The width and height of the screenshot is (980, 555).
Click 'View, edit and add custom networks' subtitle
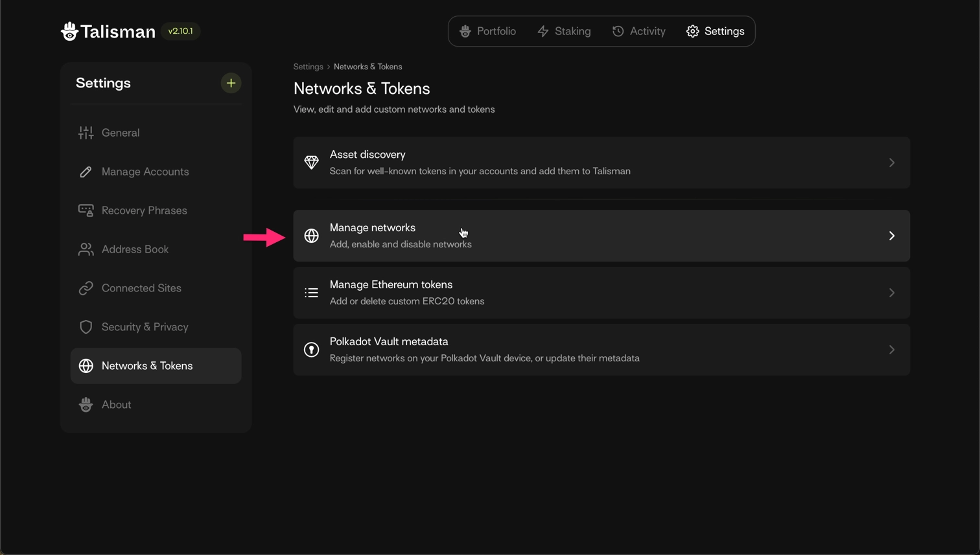(394, 109)
